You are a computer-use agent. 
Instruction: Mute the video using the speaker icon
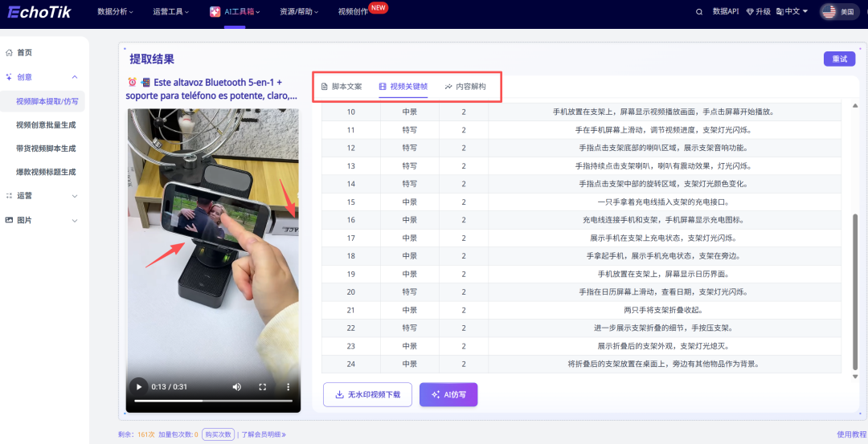click(236, 386)
